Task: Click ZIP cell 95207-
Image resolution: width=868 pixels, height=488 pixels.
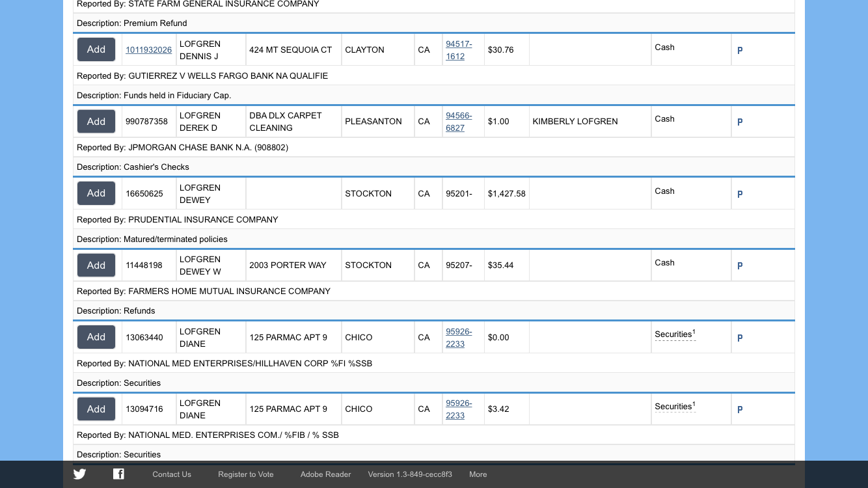Action: (462, 265)
